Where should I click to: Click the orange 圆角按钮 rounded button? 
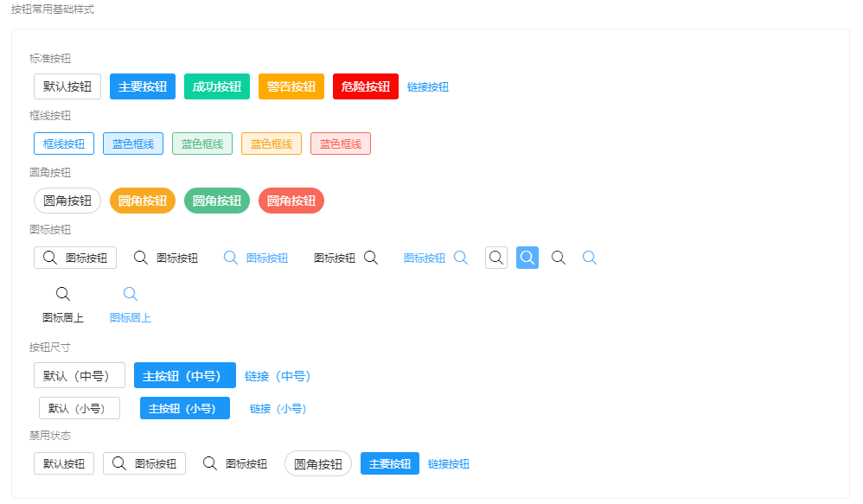click(x=143, y=201)
